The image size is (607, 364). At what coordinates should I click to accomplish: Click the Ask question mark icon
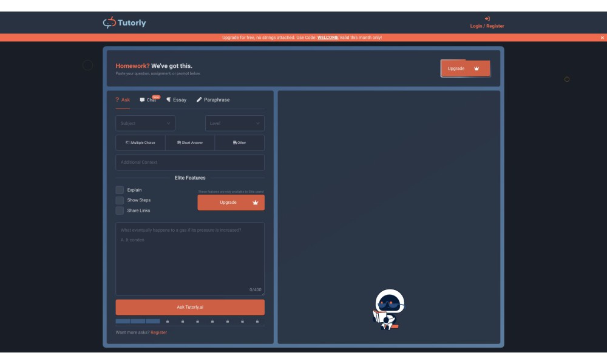(x=117, y=100)
